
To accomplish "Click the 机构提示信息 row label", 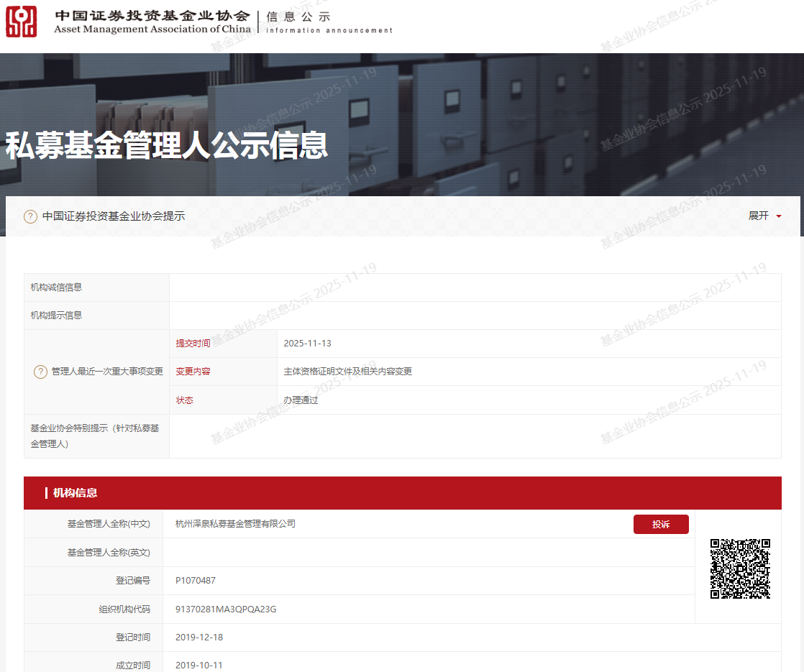I will coord(56,316).
